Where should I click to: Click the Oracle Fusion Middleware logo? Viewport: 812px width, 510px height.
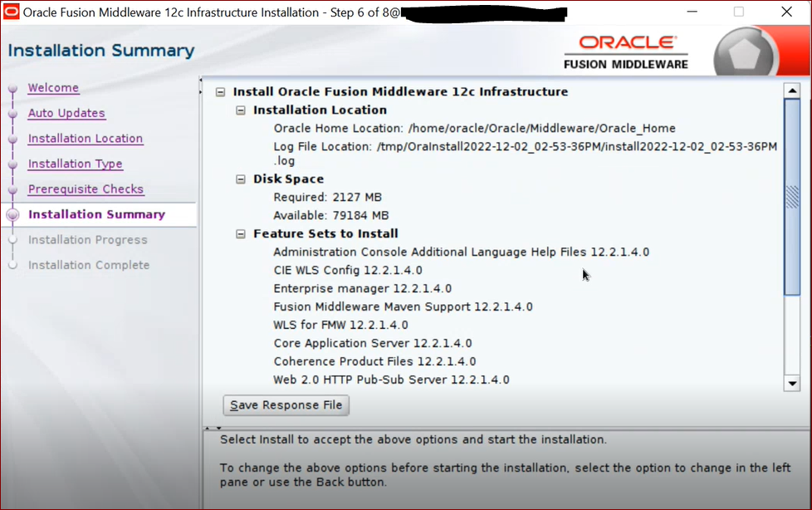click(626, 52)
